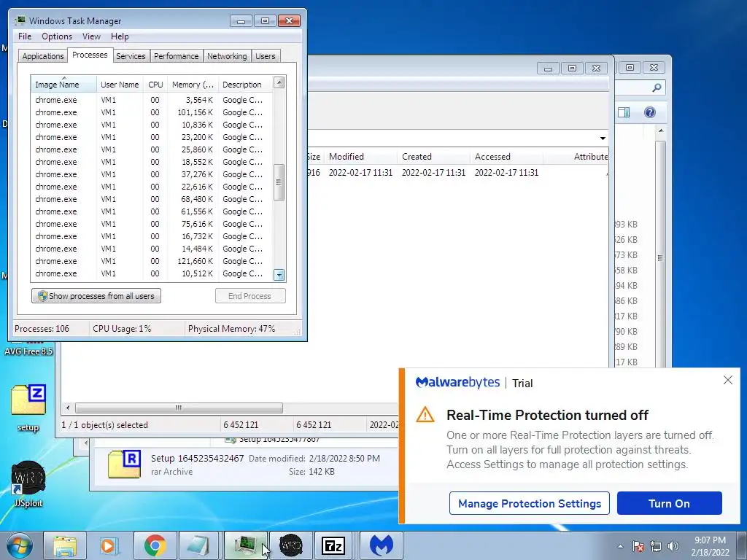The image size is (747, 560).
Task: Open Windows Explorer from the taskbar
Action: tap(65, 545)
